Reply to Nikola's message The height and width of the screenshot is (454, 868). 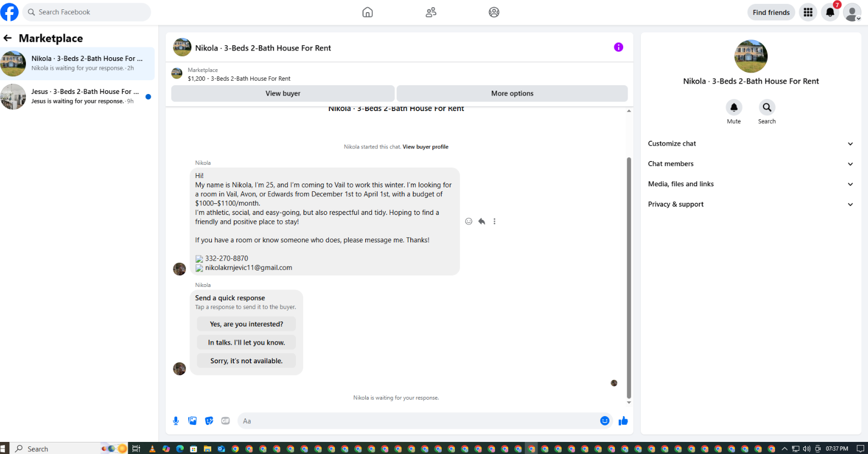482,222
